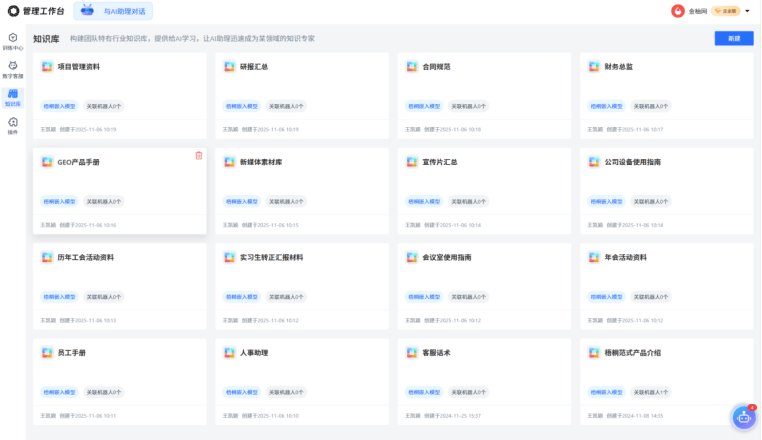Open 训练中心 in the left sidebar
This screenshot has height=440, width=762.
[x=12, y=40]
